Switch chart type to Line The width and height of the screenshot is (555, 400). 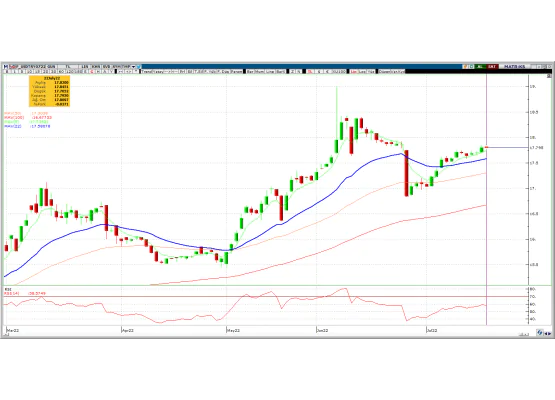270,71
